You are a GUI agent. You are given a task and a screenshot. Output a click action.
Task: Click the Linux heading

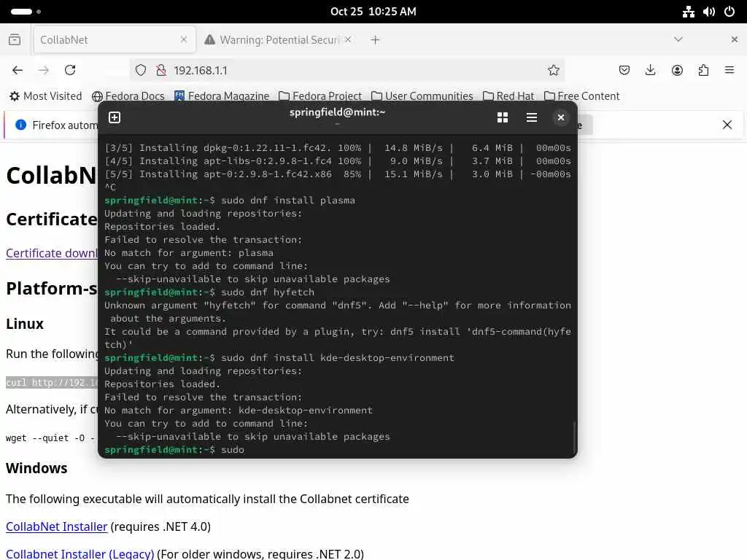point(25,324)
